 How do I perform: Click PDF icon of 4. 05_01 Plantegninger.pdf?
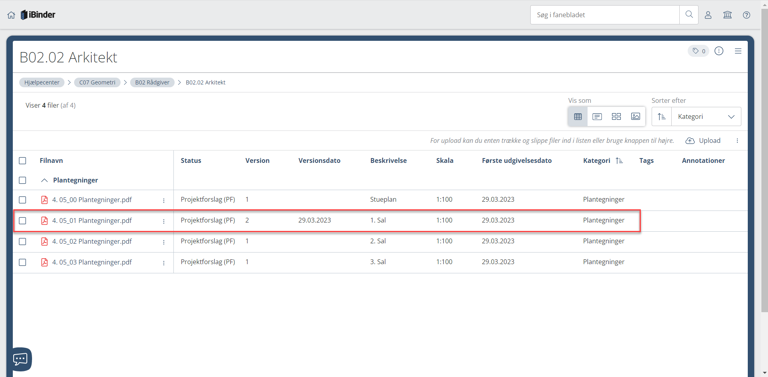pyautogui.click(x=44, y=221)
